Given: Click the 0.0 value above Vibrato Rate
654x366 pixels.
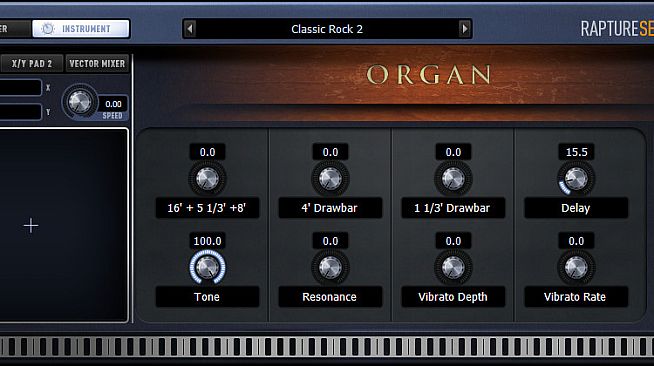Looking at the screenshot, I should point(576,241).
